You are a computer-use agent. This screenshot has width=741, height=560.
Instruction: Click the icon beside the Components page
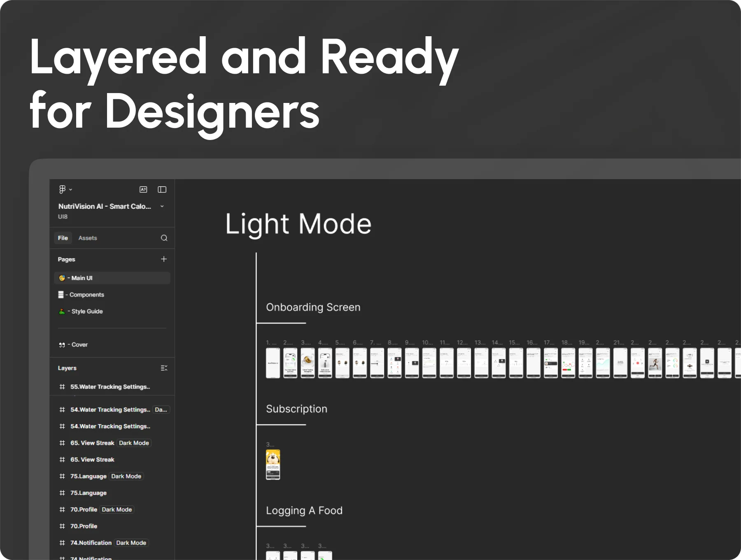coord(61,295)
